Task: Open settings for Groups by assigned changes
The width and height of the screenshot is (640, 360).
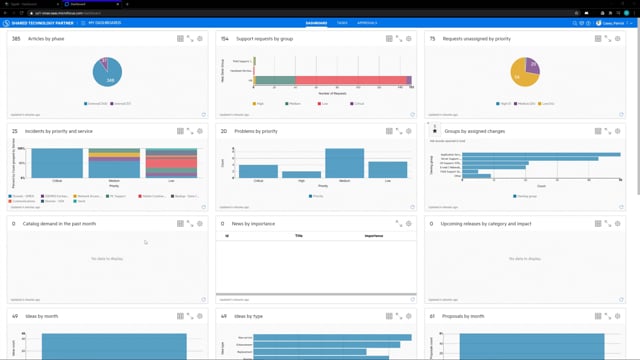Action: 618,131
